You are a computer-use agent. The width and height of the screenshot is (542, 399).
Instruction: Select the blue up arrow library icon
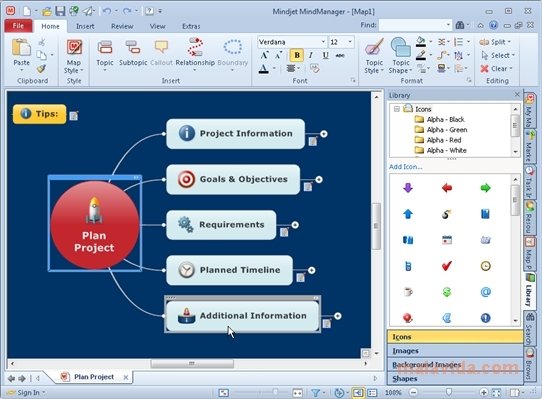[x=408, y=214]
